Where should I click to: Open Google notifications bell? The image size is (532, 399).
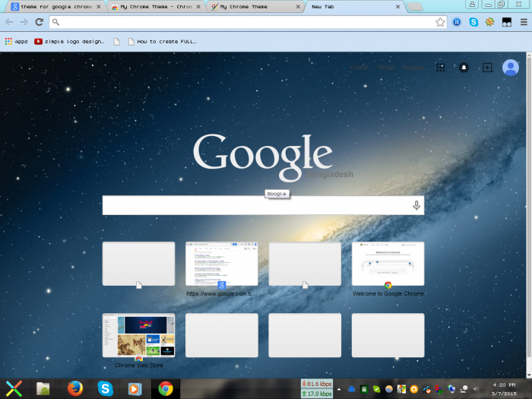464,68
